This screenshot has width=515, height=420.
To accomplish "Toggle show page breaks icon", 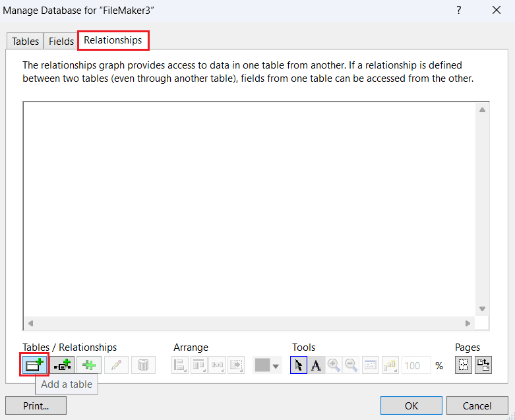I will pyautogui.click(x=464, y=365).
